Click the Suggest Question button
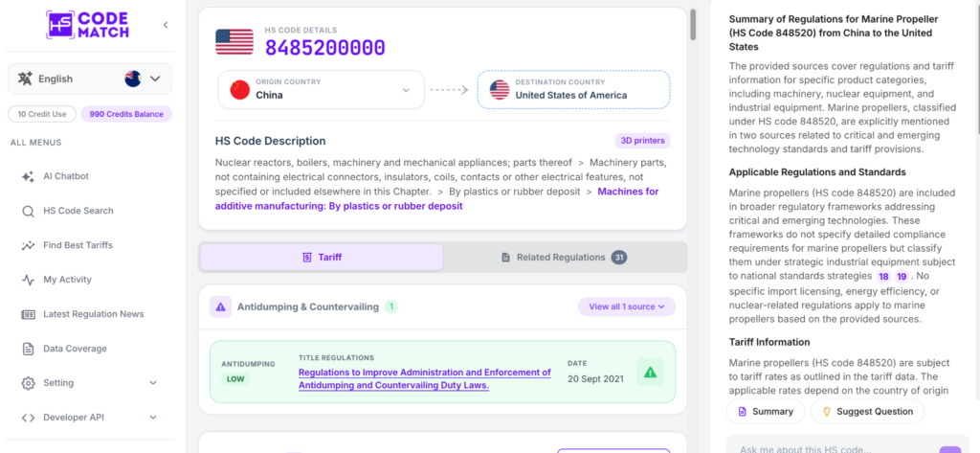980x453 pixels. 867,412
